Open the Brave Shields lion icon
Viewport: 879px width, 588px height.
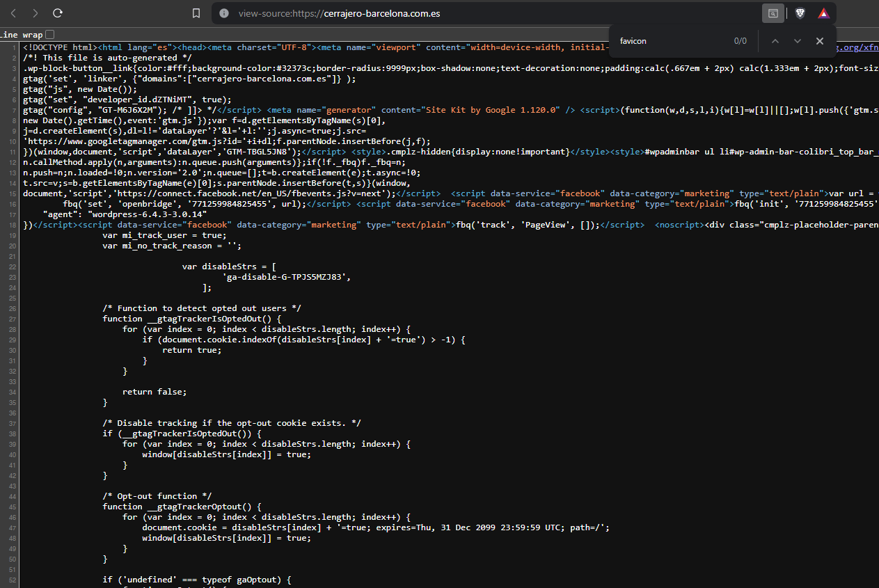(x=800, y=13)
